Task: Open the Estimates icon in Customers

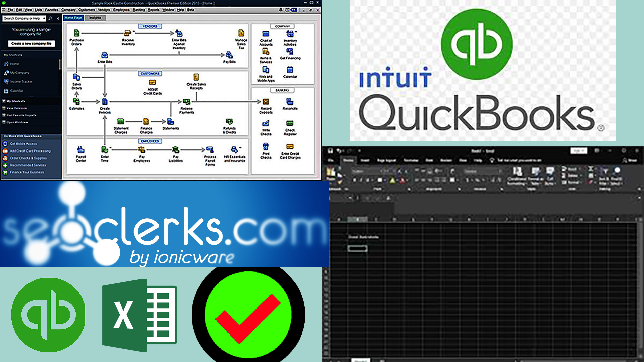Action: click(76, 102)
